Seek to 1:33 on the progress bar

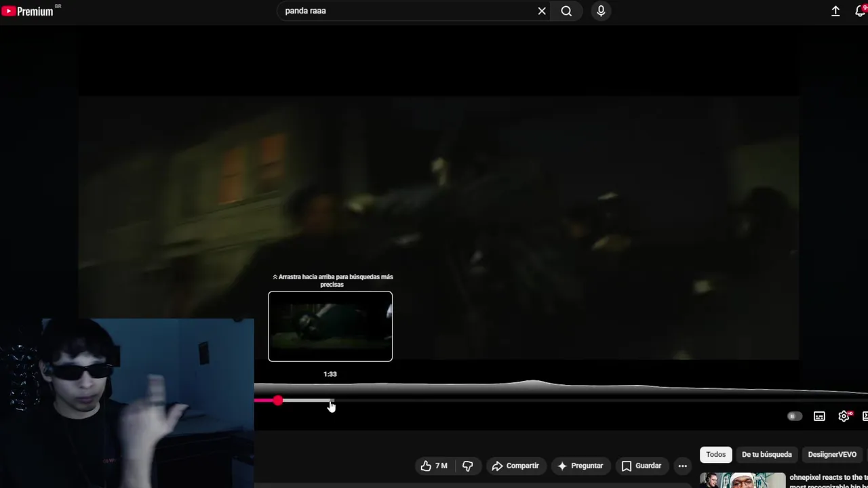coord(331,401)
